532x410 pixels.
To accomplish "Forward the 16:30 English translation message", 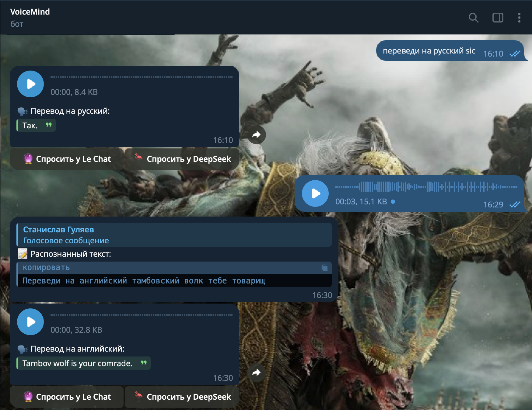I will pyautogui.click(x=257, y=373).
